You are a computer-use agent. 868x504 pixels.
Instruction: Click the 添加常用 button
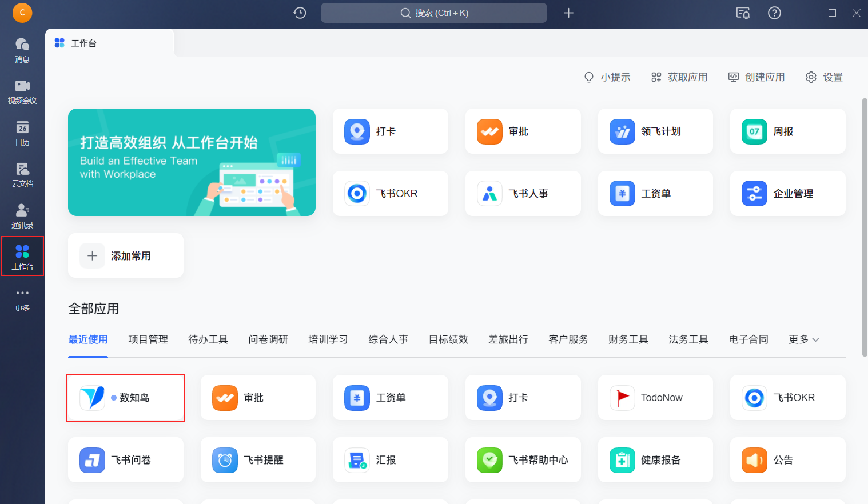126,256
